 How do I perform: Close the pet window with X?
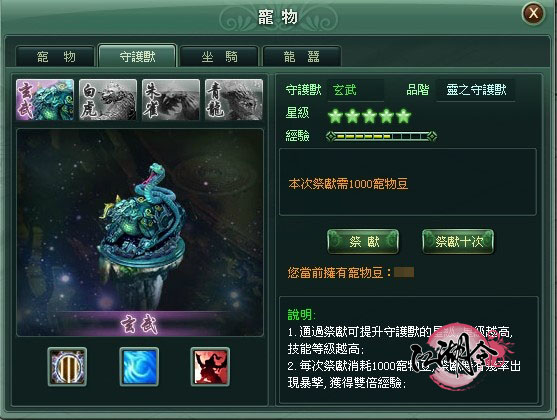point(533,14)
